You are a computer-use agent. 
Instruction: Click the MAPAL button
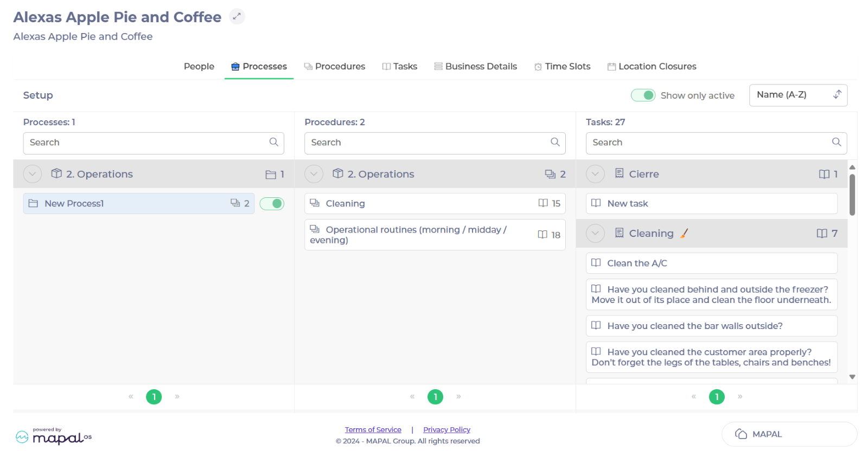tap(789, 434)
